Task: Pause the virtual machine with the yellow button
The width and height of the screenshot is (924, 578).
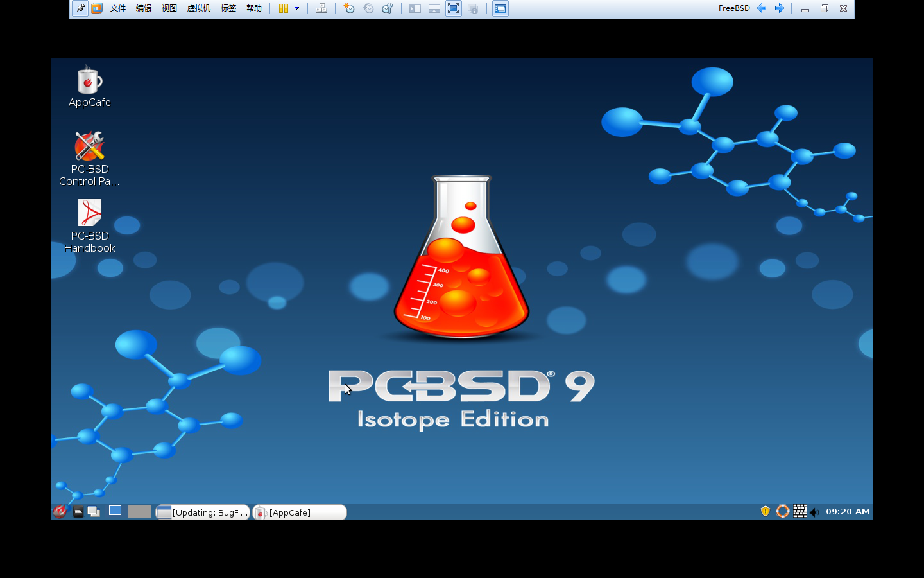Action: (283, 8)
